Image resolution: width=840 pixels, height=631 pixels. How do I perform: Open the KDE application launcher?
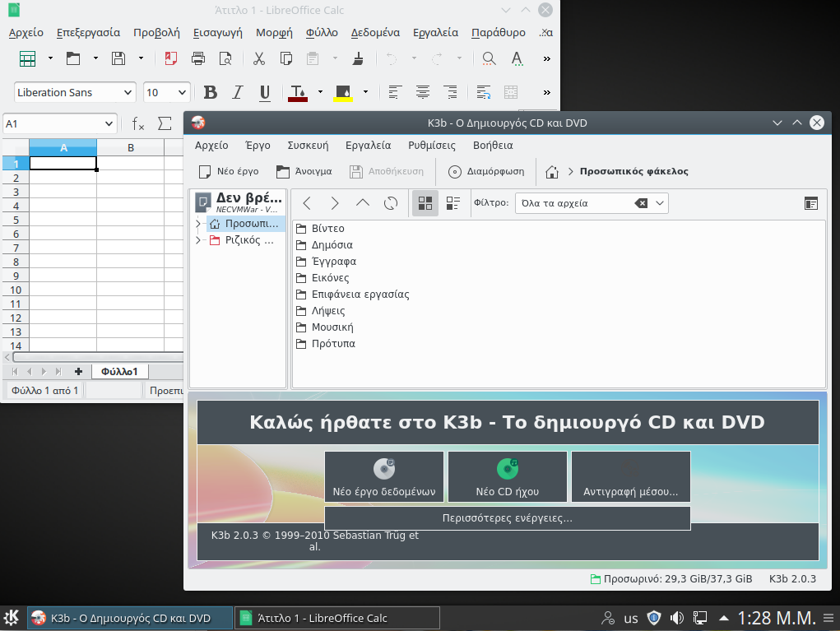pos(12,618)
